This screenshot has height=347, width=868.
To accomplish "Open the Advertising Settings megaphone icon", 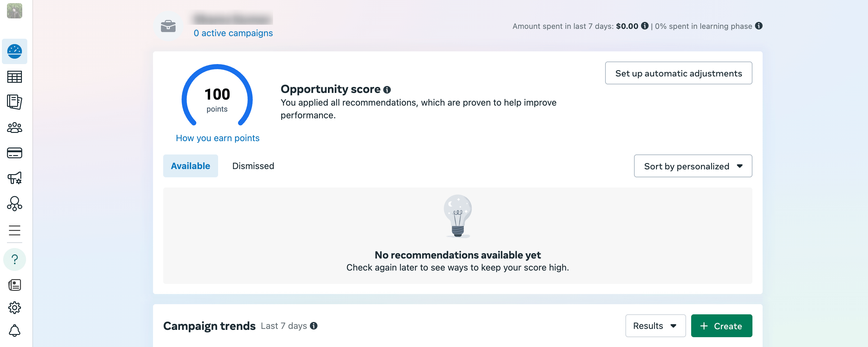I will coord(14,178).
